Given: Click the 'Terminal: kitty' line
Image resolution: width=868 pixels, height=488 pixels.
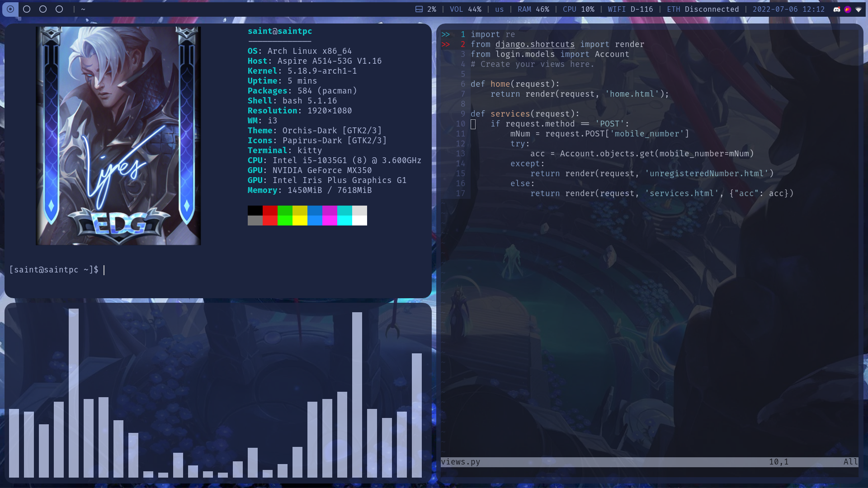Looking at the screenshot, I should (x=285, y=150).
